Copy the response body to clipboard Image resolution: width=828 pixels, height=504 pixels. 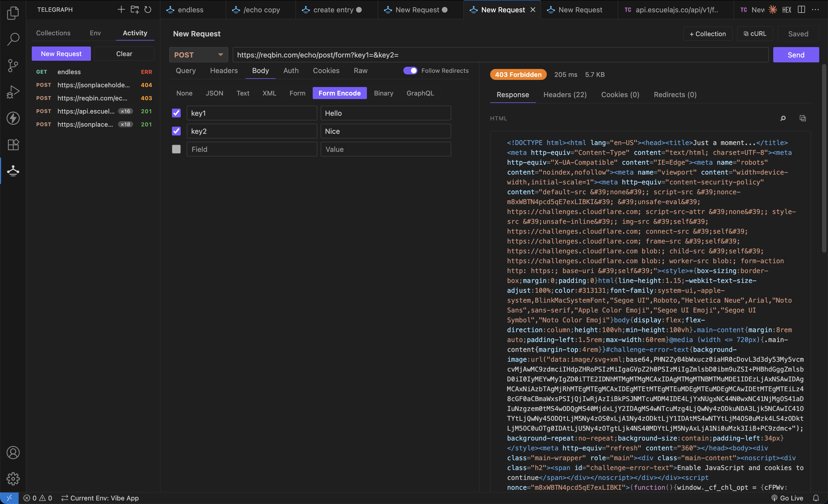[803, 118]
